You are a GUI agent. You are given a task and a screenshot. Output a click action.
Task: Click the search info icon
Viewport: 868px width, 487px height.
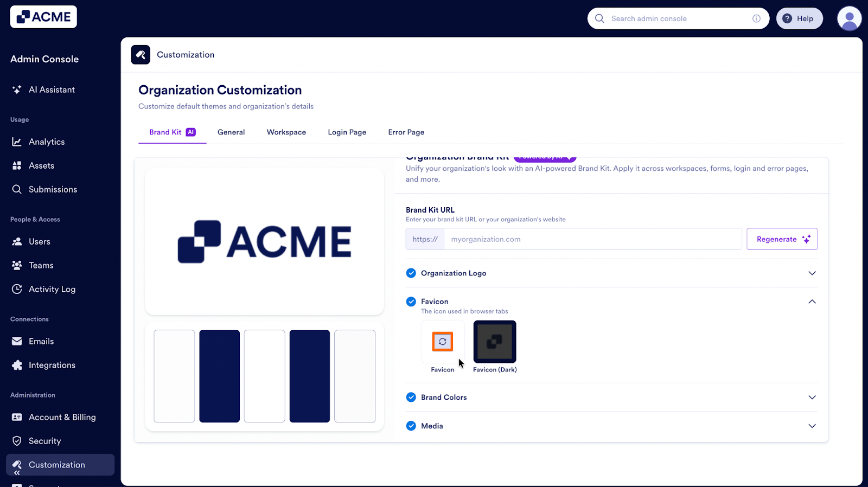point(756,18)
